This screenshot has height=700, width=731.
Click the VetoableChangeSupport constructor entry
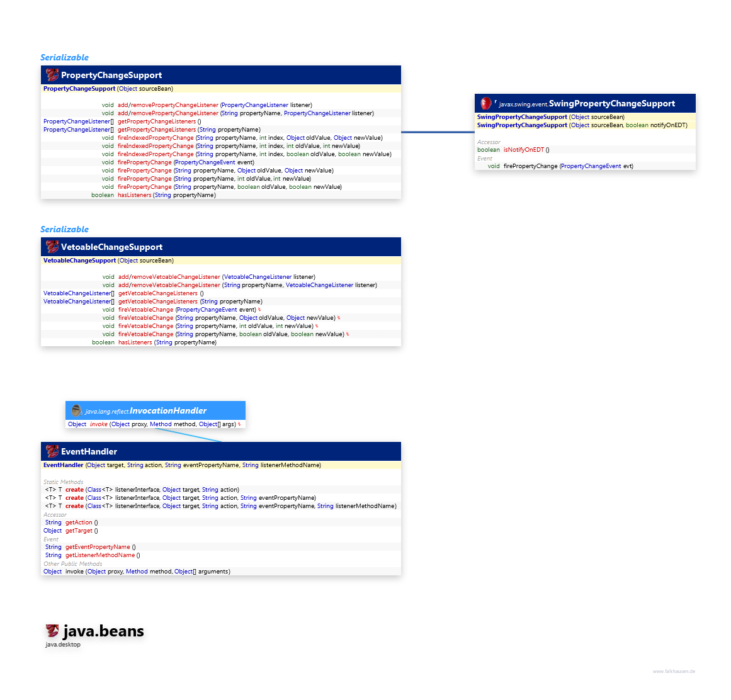point(79,261)
